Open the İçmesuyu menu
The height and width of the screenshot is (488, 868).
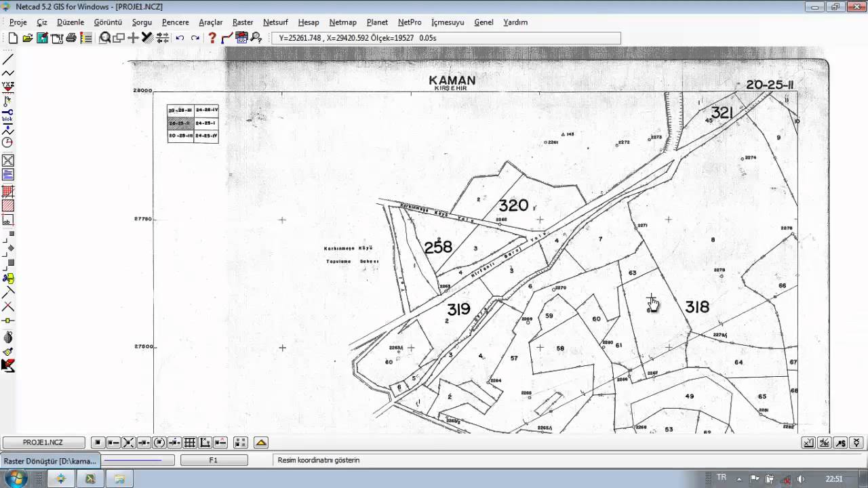coord(448,22)
